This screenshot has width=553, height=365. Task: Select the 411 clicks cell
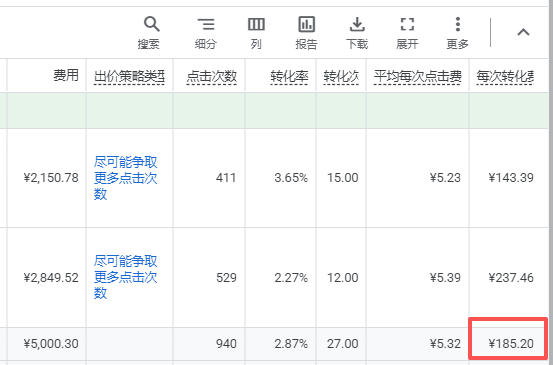click(x=226, y=178)
